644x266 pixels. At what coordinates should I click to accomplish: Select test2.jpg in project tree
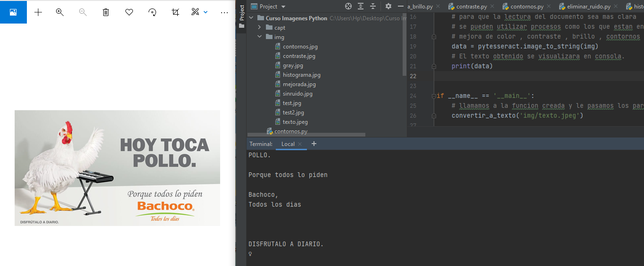click(x=293, y=113)
